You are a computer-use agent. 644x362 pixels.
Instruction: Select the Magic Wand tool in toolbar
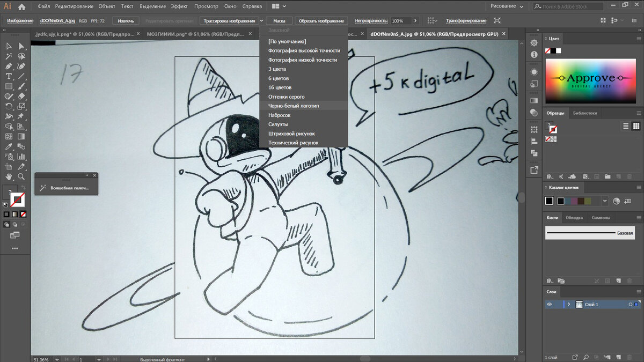point(9,56)
